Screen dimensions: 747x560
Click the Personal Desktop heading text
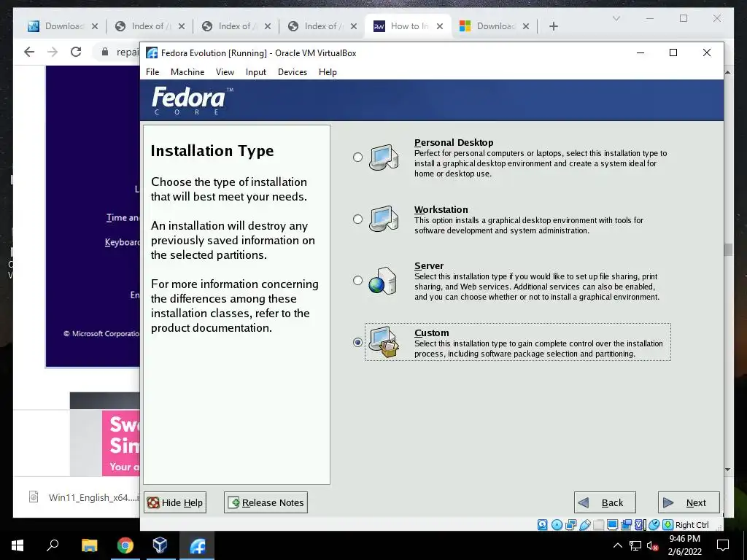(x=454, y=142)
